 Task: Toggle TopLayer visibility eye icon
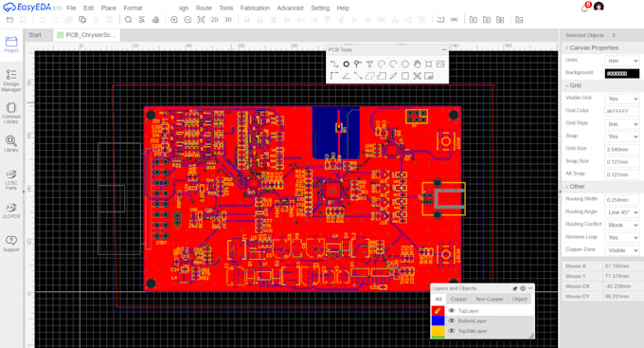(452, 311)
